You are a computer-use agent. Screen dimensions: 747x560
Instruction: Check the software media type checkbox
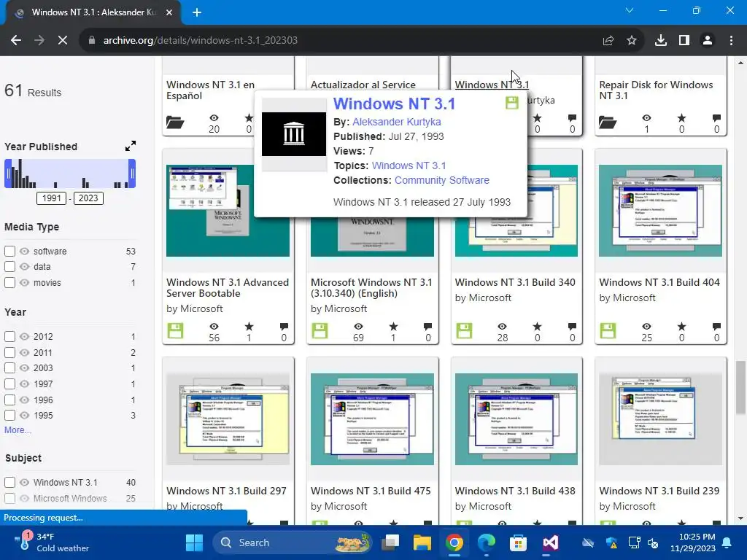pos(9,251)
